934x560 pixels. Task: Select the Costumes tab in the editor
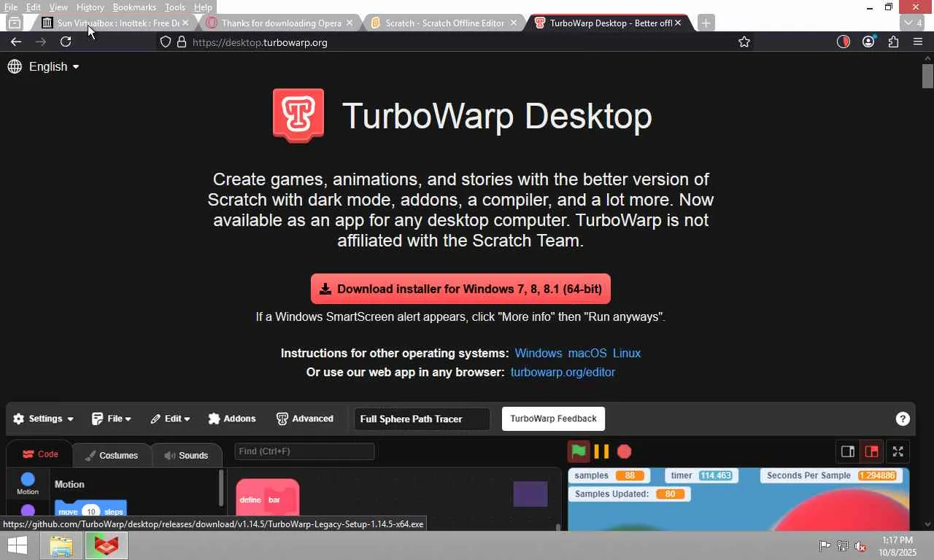[x=112, y=455]
